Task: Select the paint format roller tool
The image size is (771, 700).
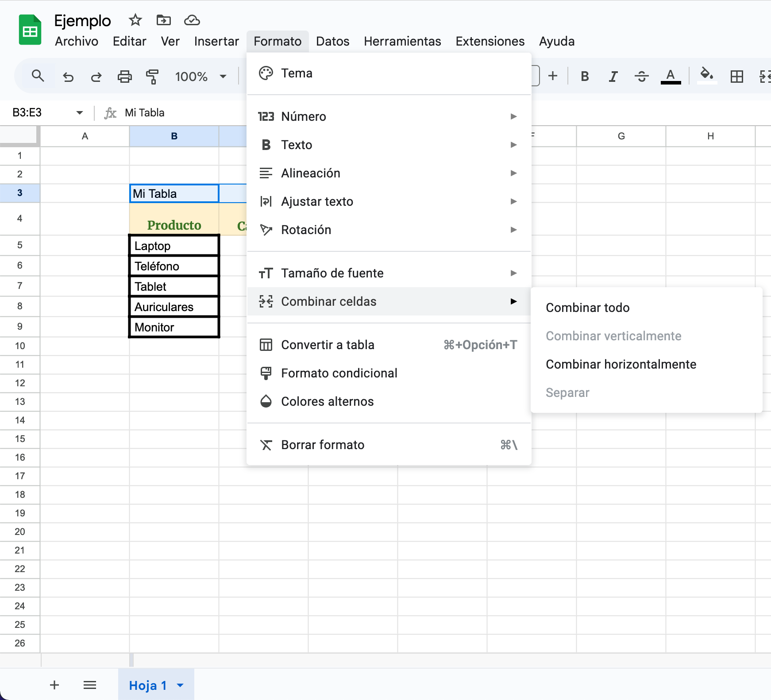Action: click(x=152, y=77)
